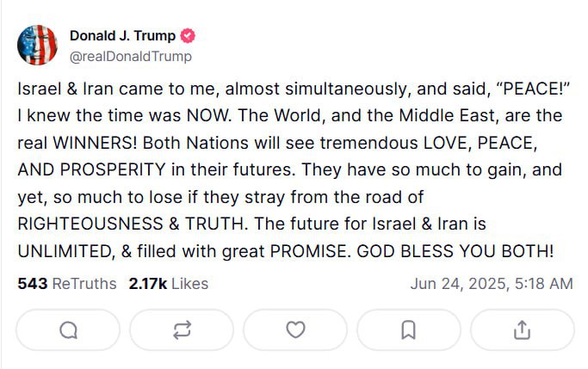Screen dimensions: 588x369
Task: Bookmark this post
Action: coord(409,329)
